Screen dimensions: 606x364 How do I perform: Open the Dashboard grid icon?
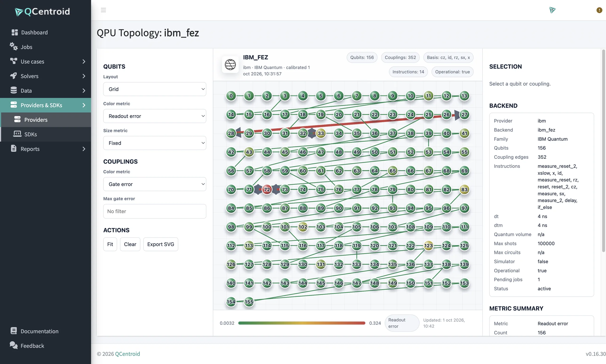coord(15,32)
